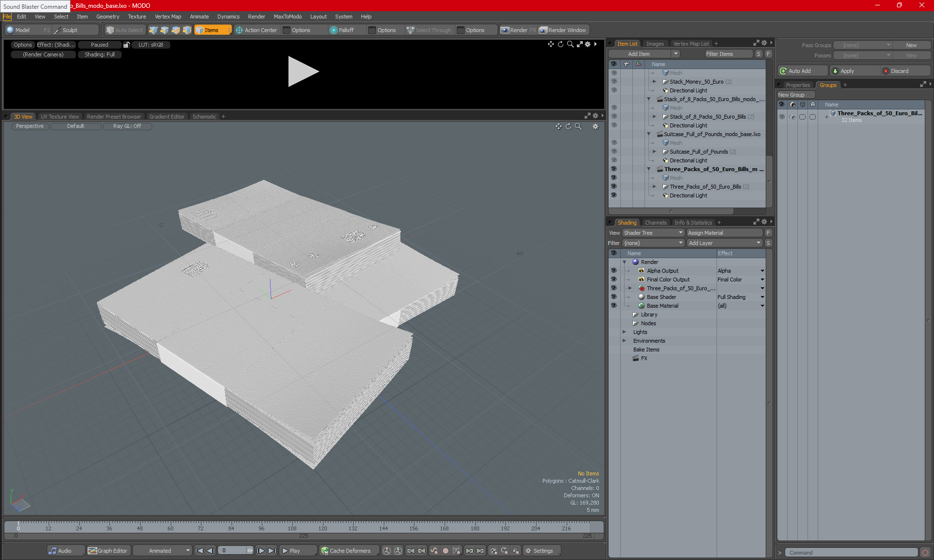Activate Items selection mode

pyautogui.click(x=213, y=30)
